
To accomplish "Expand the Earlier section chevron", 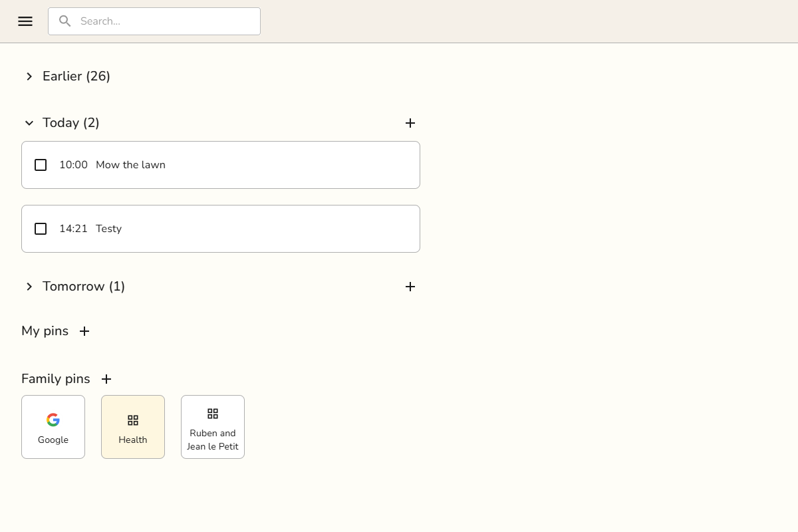I will [29, 76].
